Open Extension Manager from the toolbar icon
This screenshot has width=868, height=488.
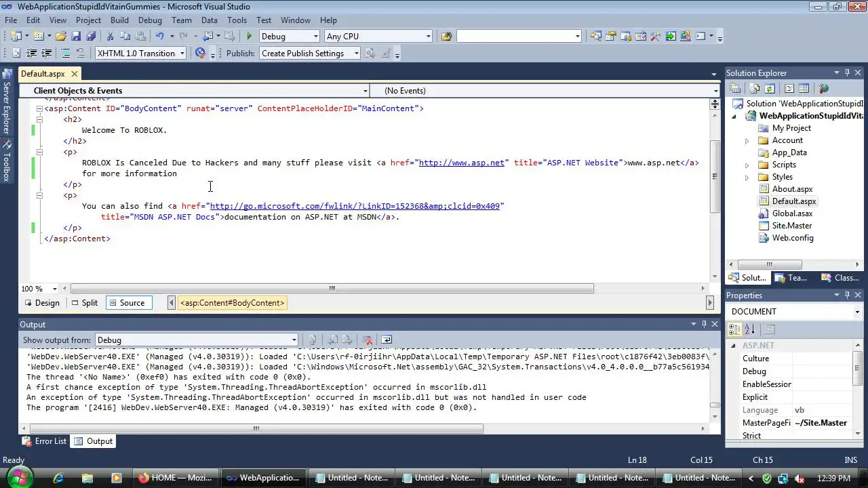686,36
